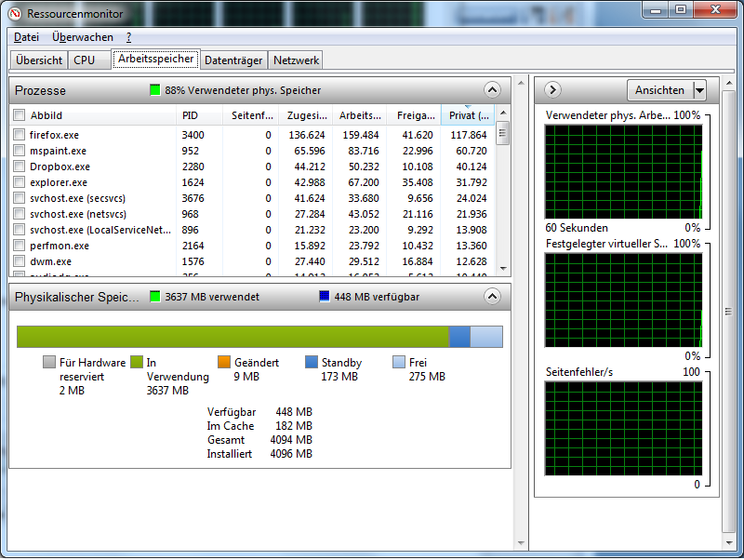The width and height of the screenshot is (744, 560).
Task: Switch to the Netzwerk tab
Action: (x=296, y=60)
